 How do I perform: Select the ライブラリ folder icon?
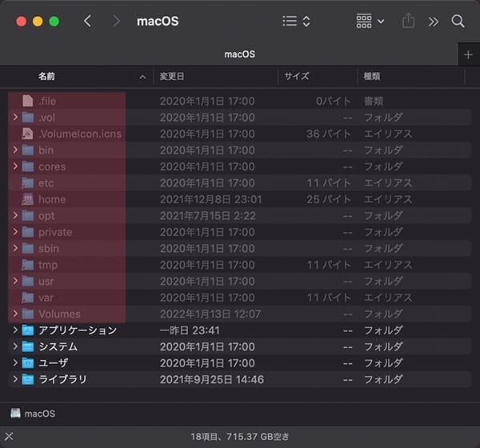[x=27, y=379]
